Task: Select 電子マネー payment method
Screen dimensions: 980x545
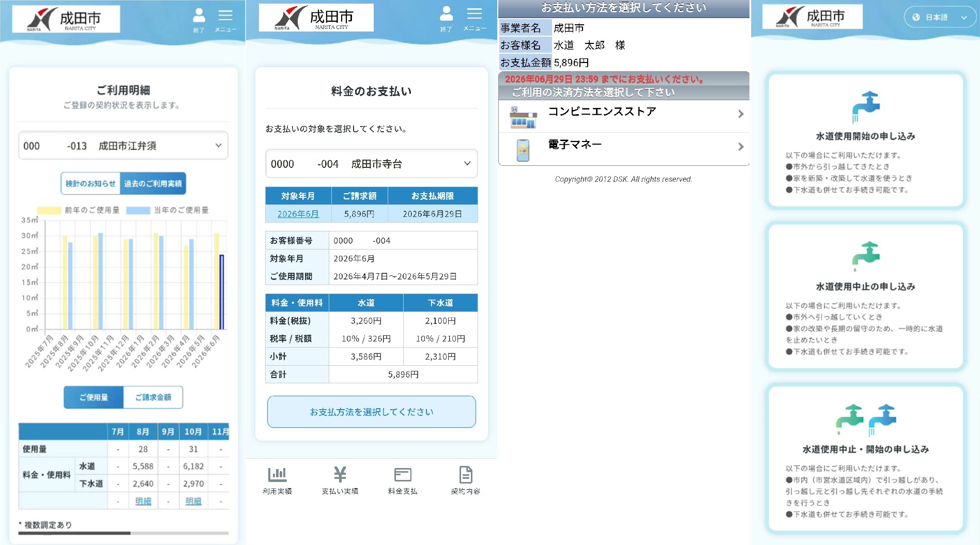Action: click(624, 149)
